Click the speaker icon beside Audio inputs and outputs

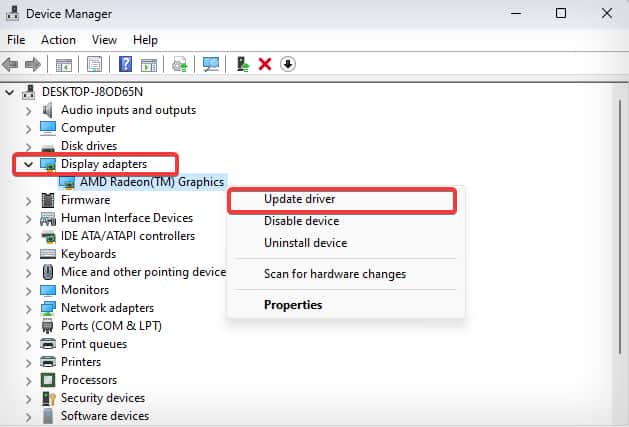tap(48, 110)
